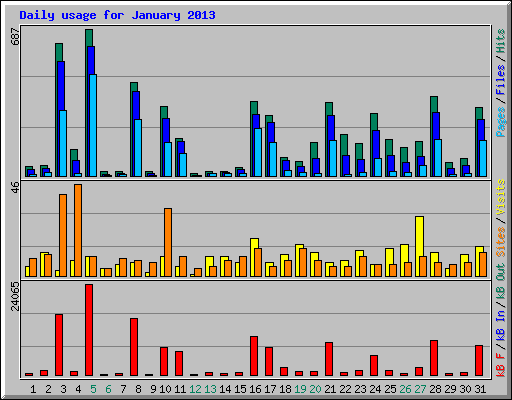
Task: Click green day 5 axis label
Action: click(x=93, y=389)
